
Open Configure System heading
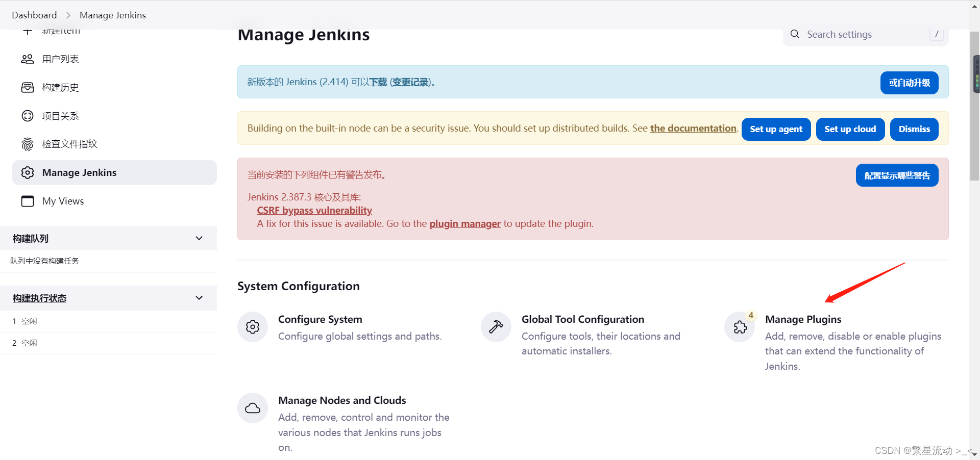pos(320,319)
